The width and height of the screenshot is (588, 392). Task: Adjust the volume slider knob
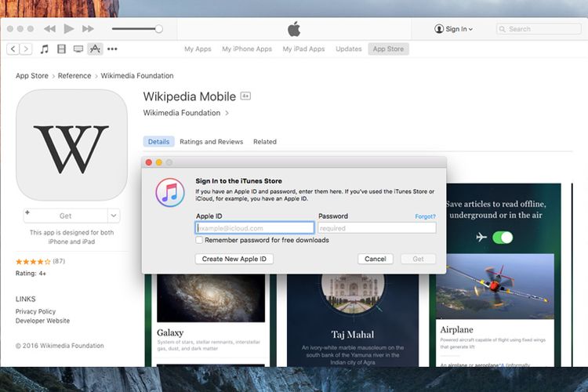pyautogui.click(x=158, y=29)
